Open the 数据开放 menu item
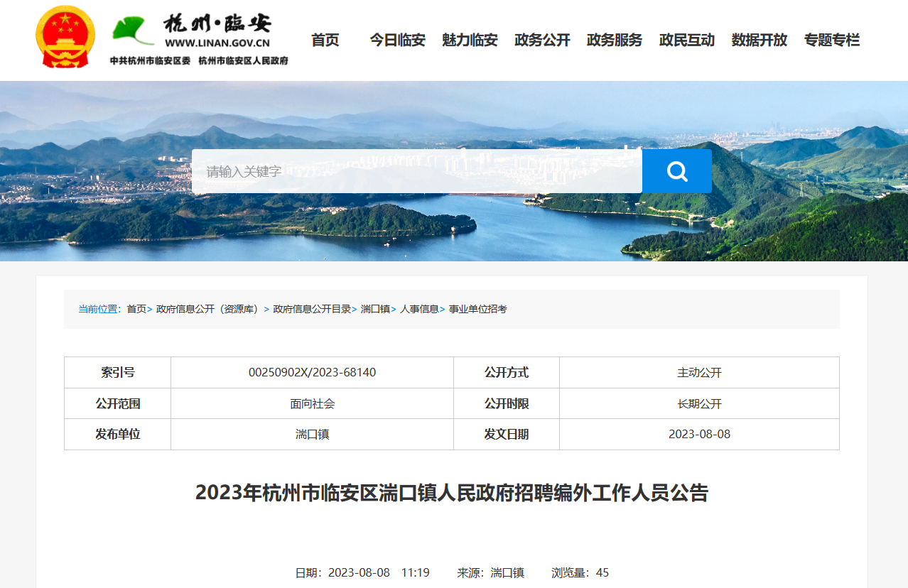This screenshot has height=588, width=908. 760,40
